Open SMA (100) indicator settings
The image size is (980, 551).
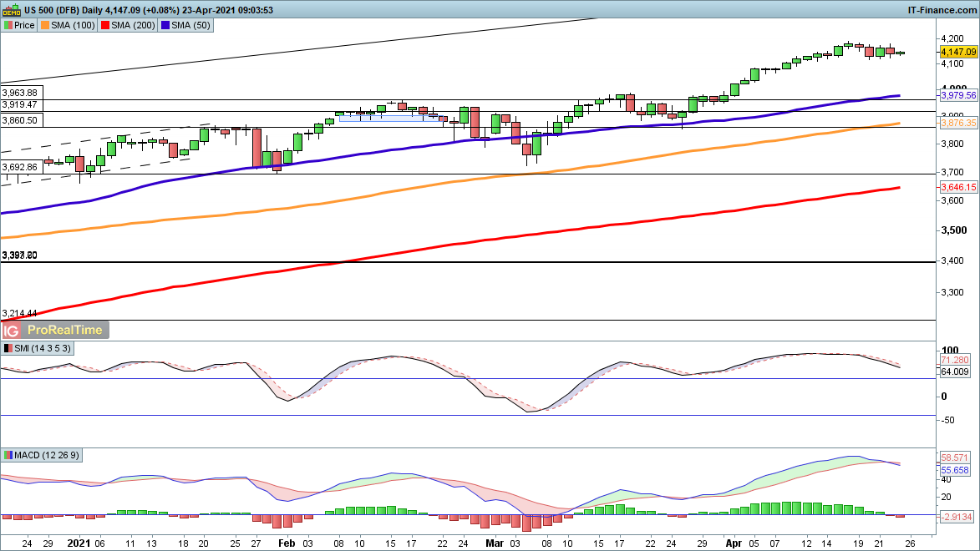(x=74, y=26)
